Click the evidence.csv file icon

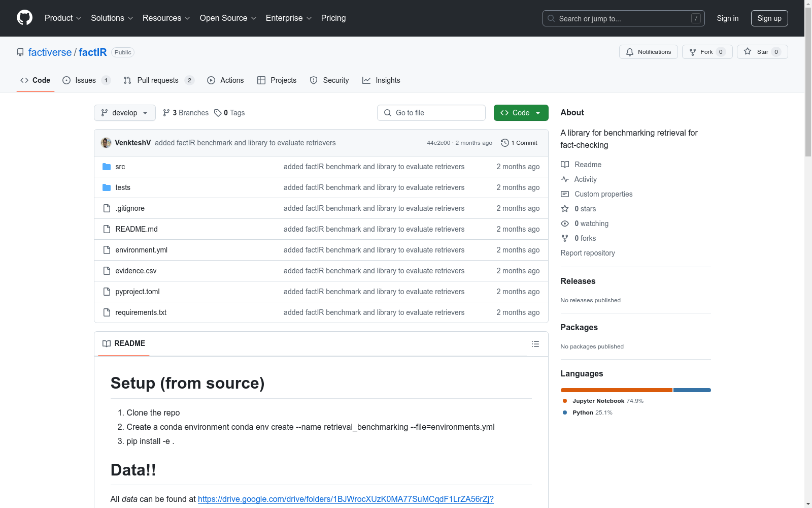point(107,271)
